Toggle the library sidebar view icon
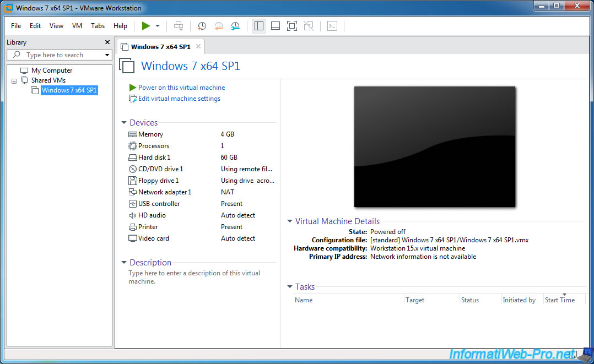 pyautogui.click(x=259, y=26)
